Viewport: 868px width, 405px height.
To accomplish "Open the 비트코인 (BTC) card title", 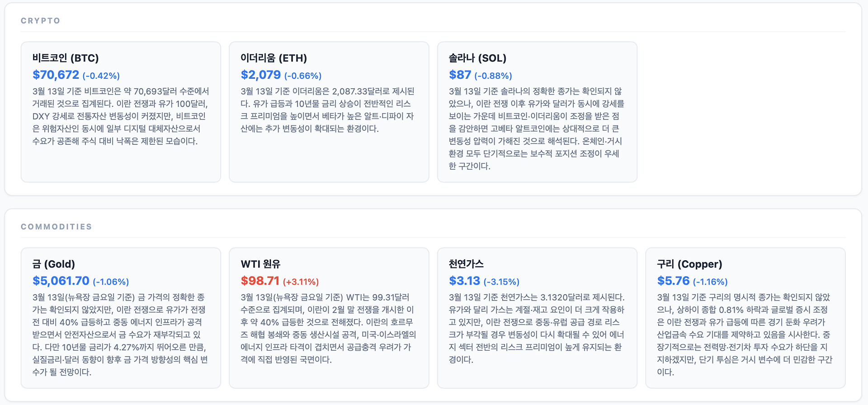I will (66, 58).
